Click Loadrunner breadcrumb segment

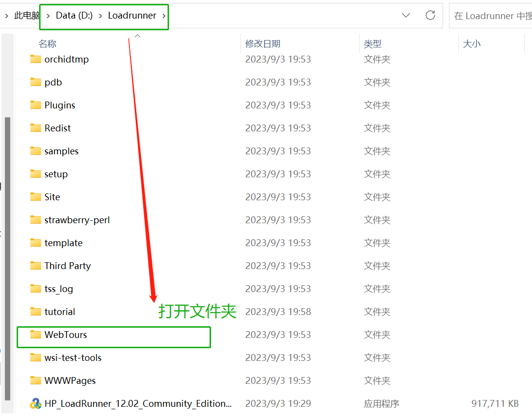(x=132, y=15)
